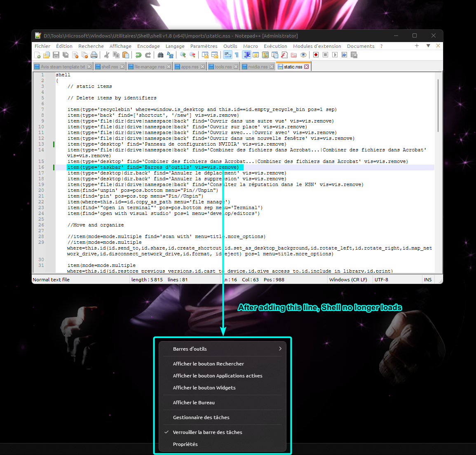Viewport: 476px width, 455px height.
Task: Undo the last edit with green arrow
Action: (x=138, y=55)
